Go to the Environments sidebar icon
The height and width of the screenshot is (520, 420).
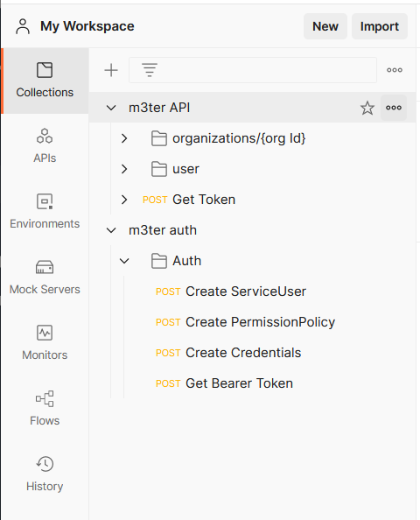45,212
